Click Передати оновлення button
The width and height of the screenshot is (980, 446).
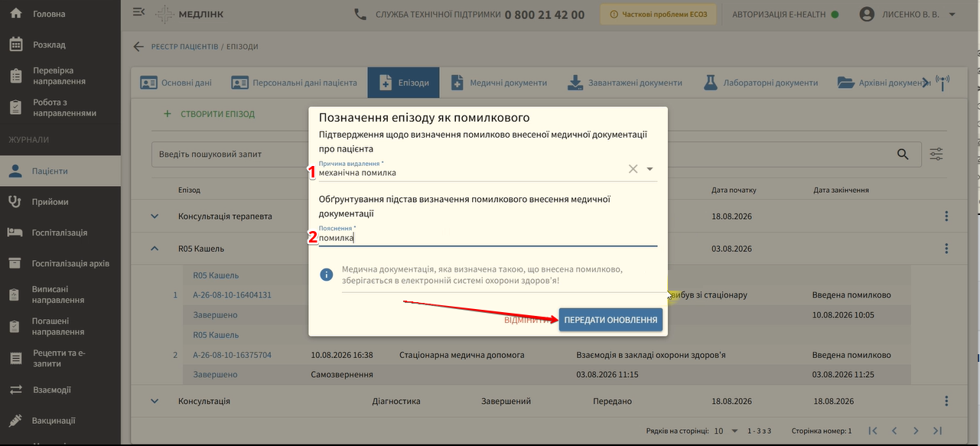610,320
